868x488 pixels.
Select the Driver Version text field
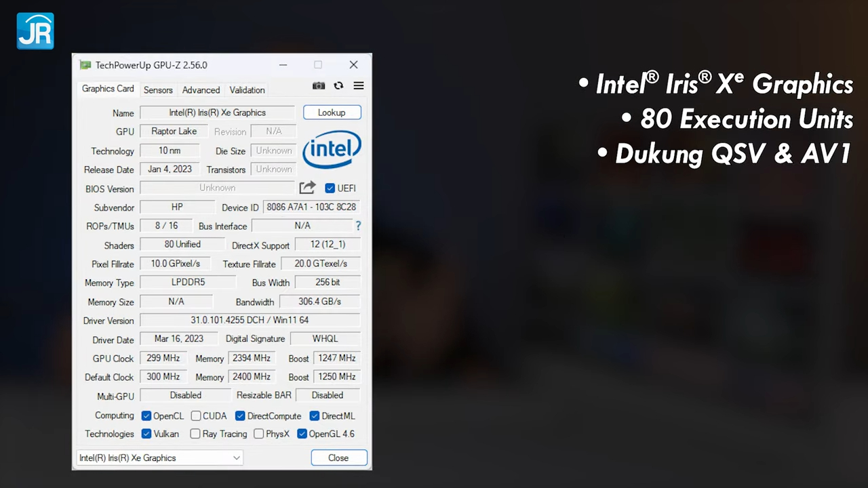pyautogui.click(x=249, y=320)
